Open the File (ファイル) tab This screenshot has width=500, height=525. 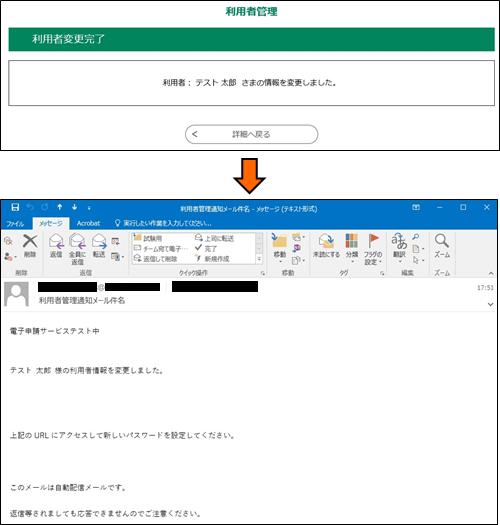[15, 223]
